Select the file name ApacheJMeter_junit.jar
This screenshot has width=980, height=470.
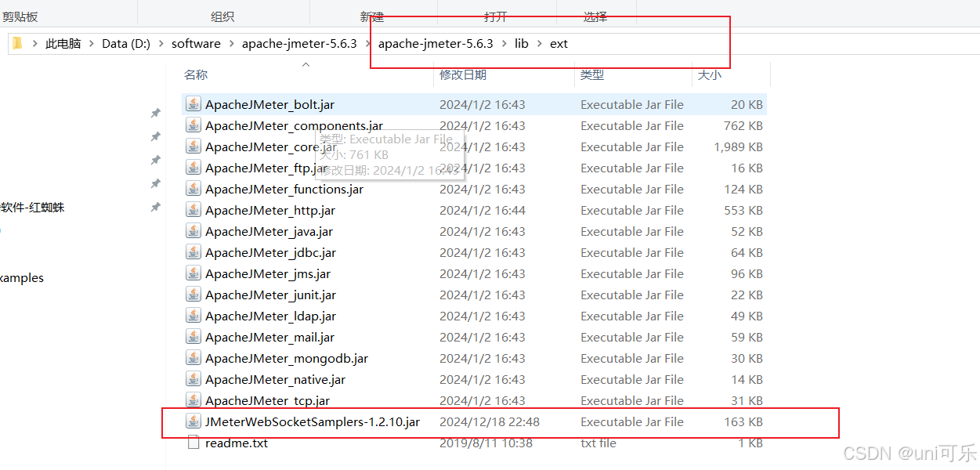(x=270, y=295)
